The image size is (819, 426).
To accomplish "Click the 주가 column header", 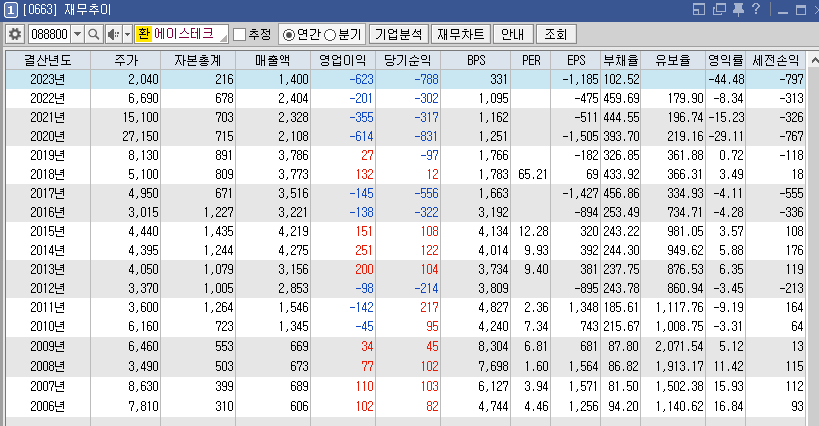I will tap(125, 61).
